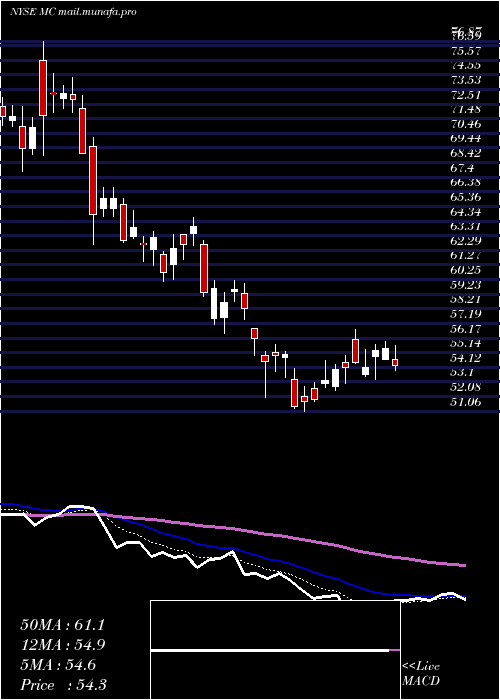Click the 5MA : 54.6 readout

[58, 665]
